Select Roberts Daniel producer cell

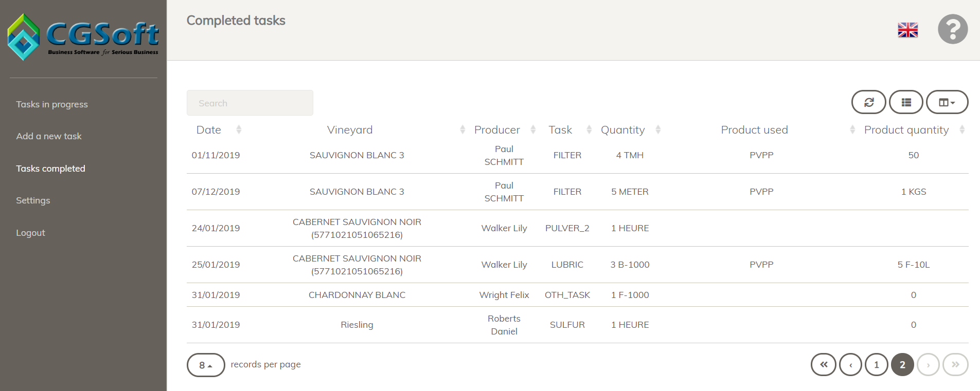click(504, 325)
